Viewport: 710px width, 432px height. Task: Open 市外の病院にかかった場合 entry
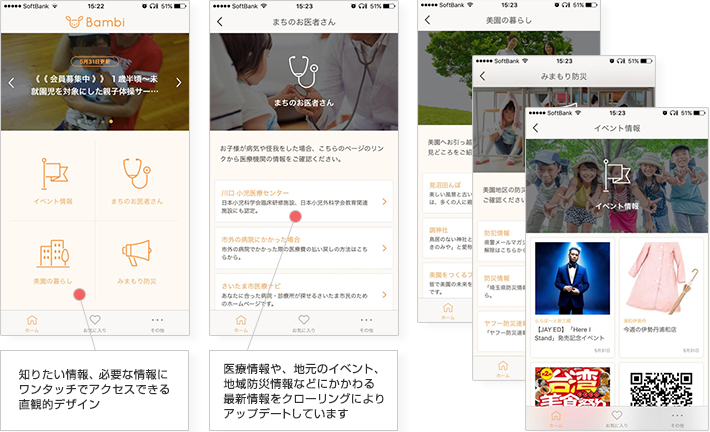point(304,248)
